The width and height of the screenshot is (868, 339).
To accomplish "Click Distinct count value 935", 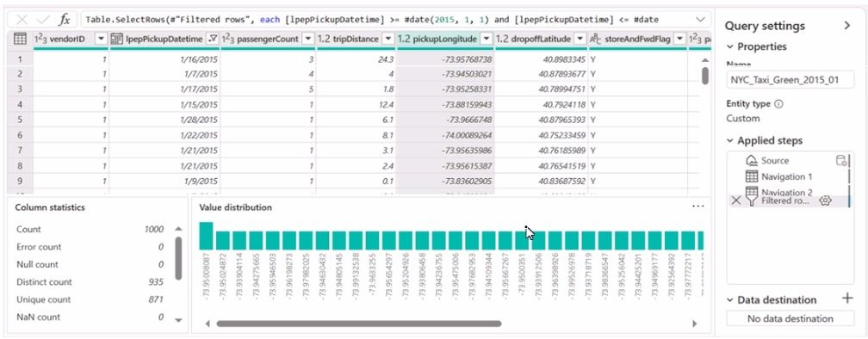I will pyautogui.click(x=156, y=282).
